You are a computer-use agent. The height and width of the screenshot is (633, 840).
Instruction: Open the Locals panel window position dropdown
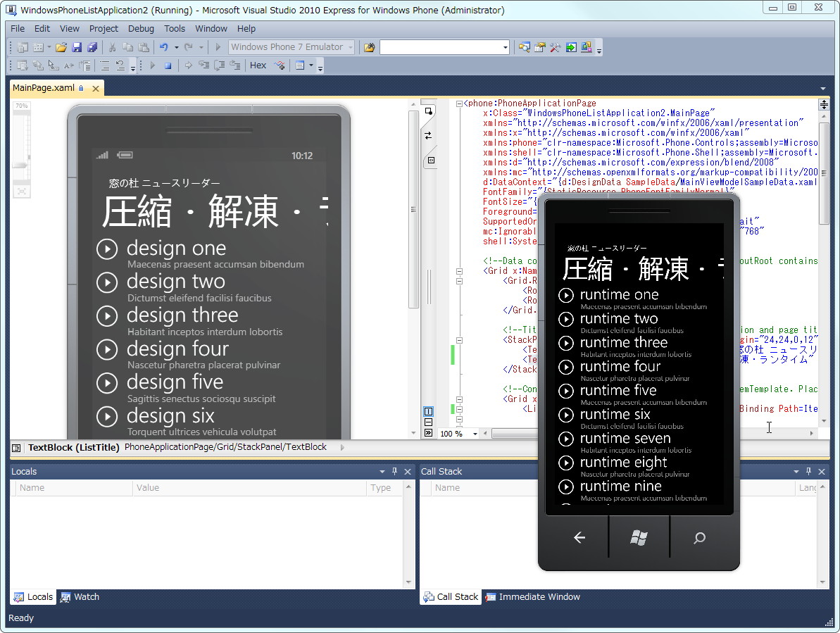coord(382,472)
